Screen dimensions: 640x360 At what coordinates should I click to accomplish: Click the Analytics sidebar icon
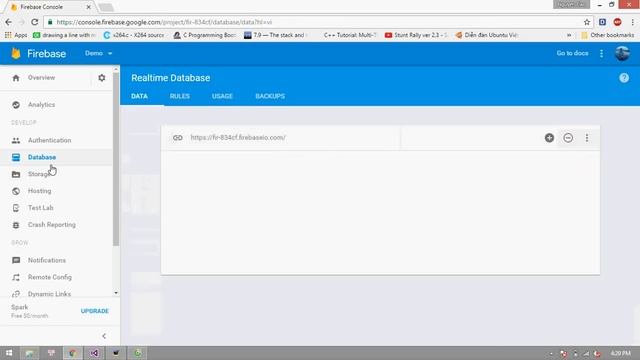pyautogui.click(x=16, y=105)
